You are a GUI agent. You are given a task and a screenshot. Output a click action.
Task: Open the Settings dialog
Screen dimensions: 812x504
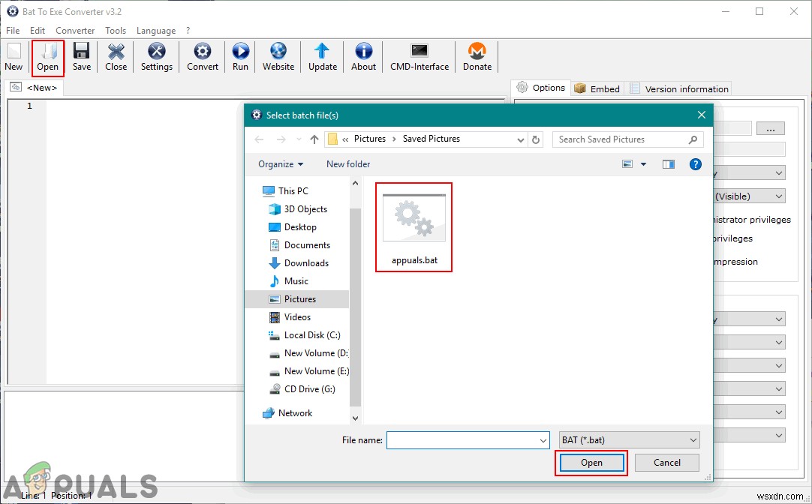coord(156,56)
